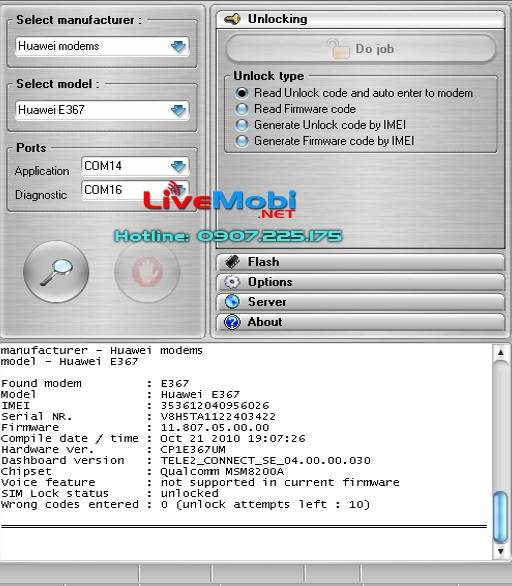This screenshot has height=586, width=512.
Task: Click the unlock attempts left : 10 text
Action: click(273, 505)
